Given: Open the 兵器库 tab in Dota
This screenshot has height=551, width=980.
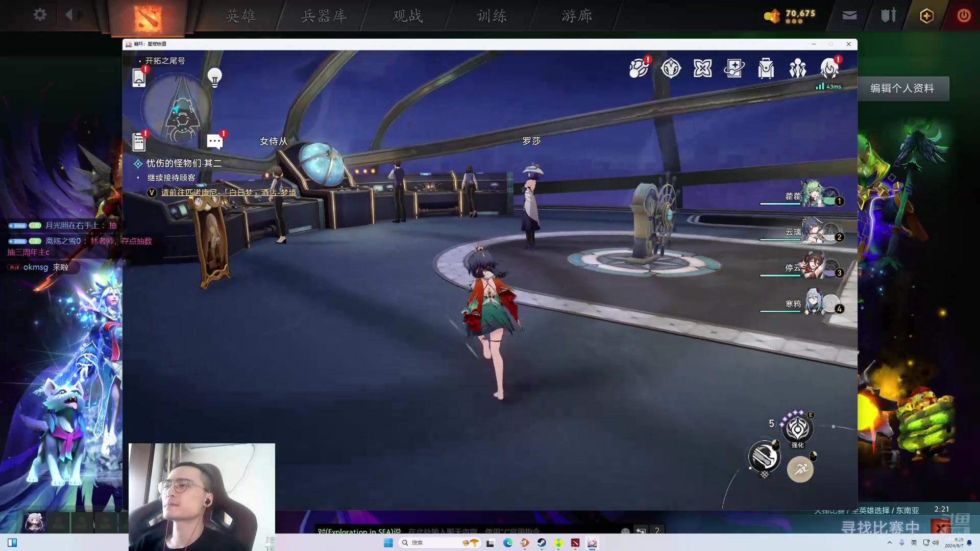Looking at the screenshot, I should click(x=324, y=16).
